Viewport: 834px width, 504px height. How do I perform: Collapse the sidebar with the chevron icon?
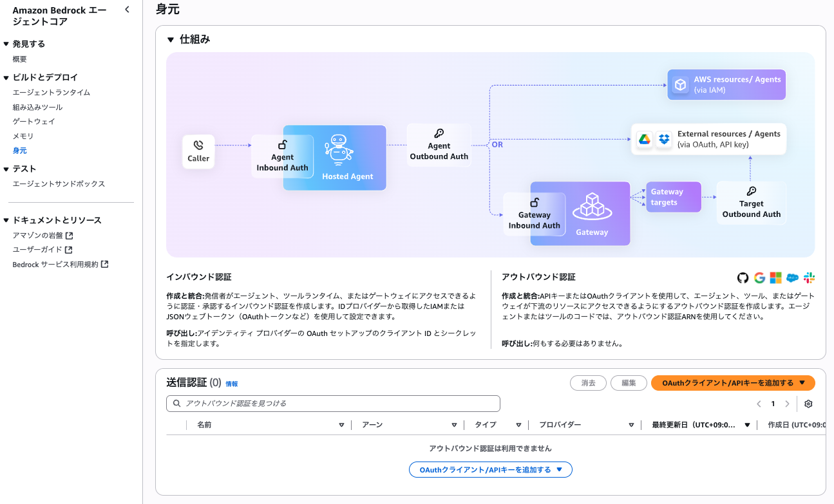click(x=127, y=10)
